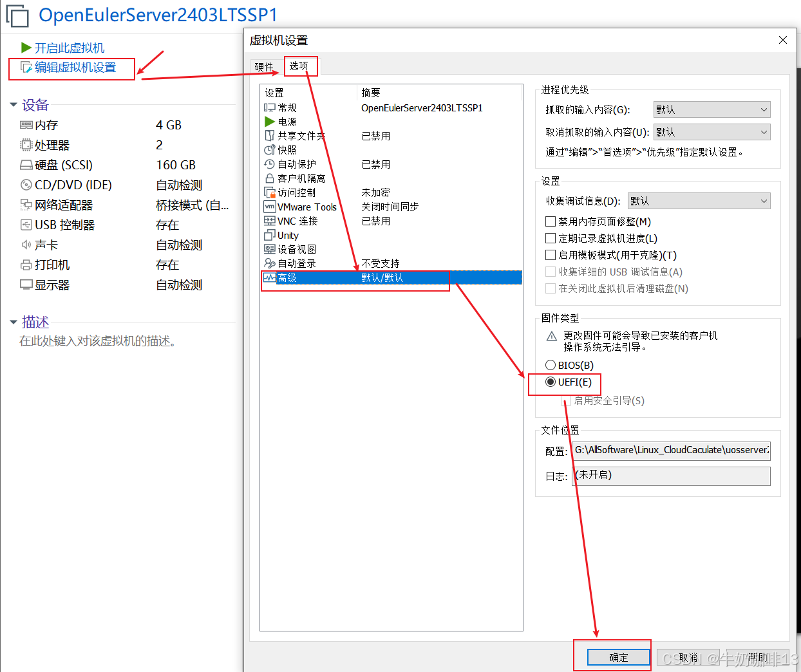The height and width of the screenshot is (672, 801).
Task: Click the VMware Tools icon
Action: (x=270, y=207)
